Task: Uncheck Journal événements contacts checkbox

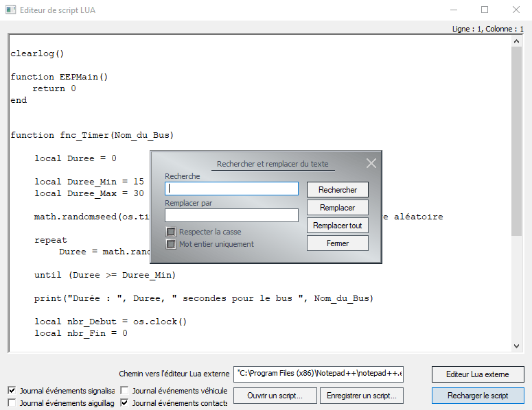Action: pos(124,402)
